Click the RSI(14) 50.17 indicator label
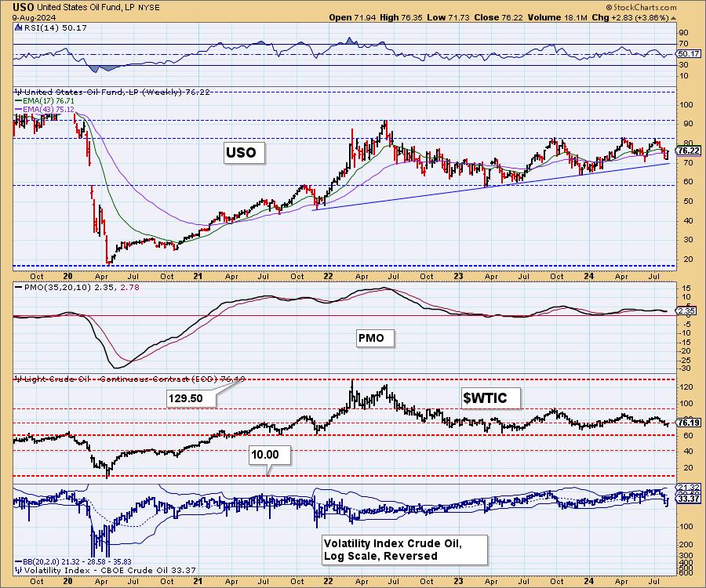This screenshot has height=588, width=706. click(x=54, y=27)
